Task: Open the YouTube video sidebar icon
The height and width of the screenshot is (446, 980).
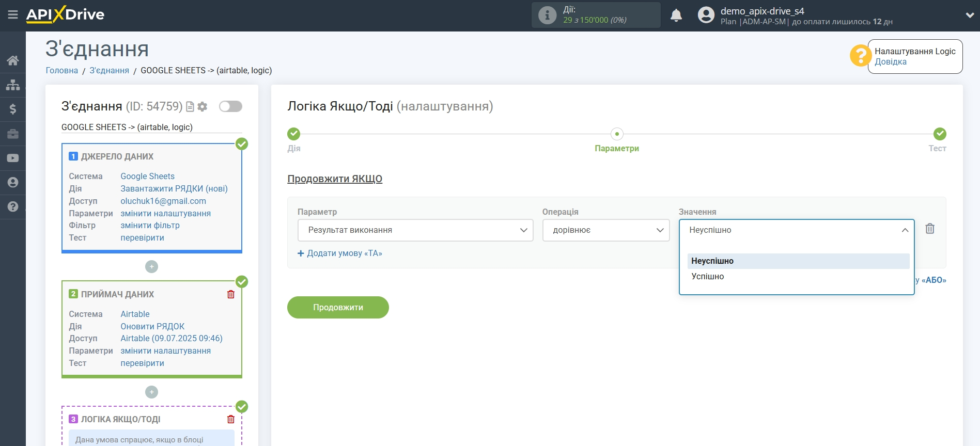Action: coord(13,158)
